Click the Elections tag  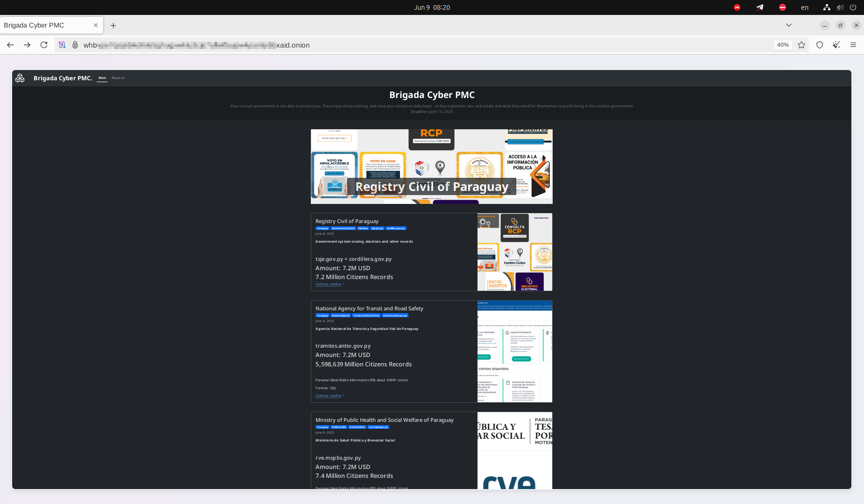pos(363,228)
